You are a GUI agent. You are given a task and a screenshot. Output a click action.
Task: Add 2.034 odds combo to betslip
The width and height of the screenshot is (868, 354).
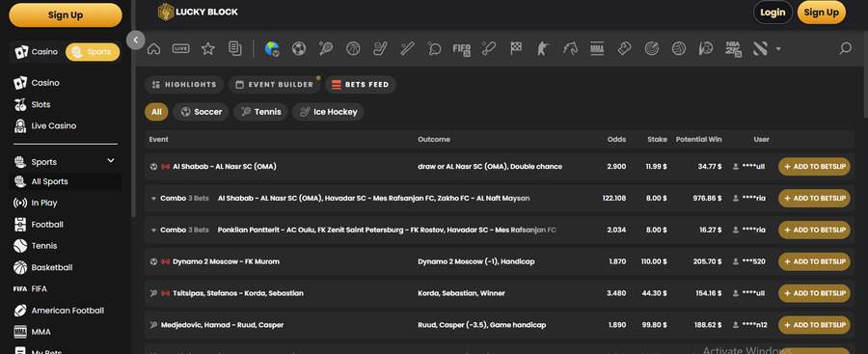[814, 230]
